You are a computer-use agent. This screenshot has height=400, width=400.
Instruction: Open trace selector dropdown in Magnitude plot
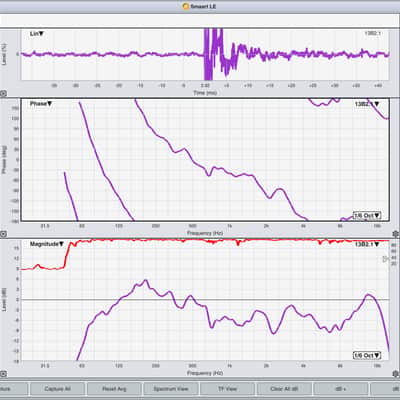(x=367, y=244)
